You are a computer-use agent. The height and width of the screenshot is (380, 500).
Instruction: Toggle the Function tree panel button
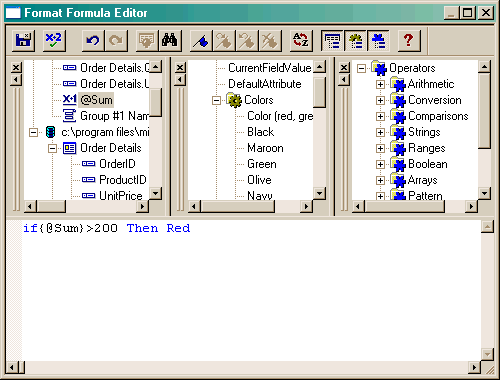click(355, 40)
